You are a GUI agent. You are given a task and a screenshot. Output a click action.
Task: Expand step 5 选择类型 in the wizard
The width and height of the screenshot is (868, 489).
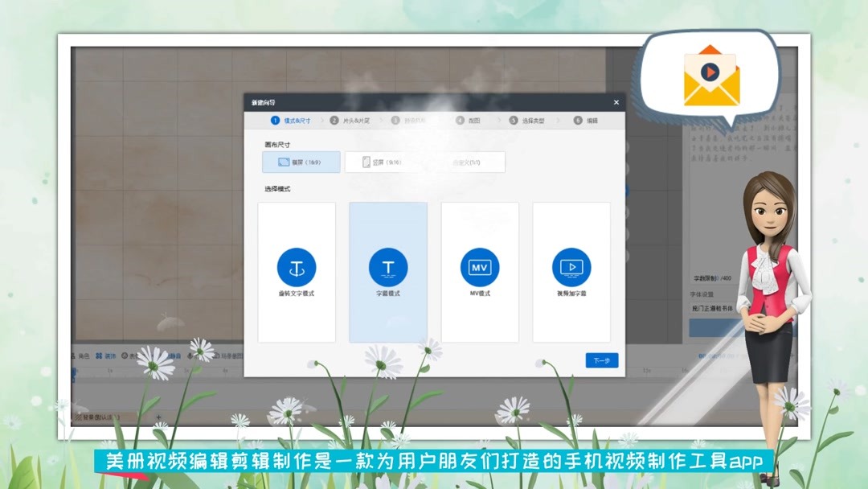pyautogui.click(x=535, y=121)
